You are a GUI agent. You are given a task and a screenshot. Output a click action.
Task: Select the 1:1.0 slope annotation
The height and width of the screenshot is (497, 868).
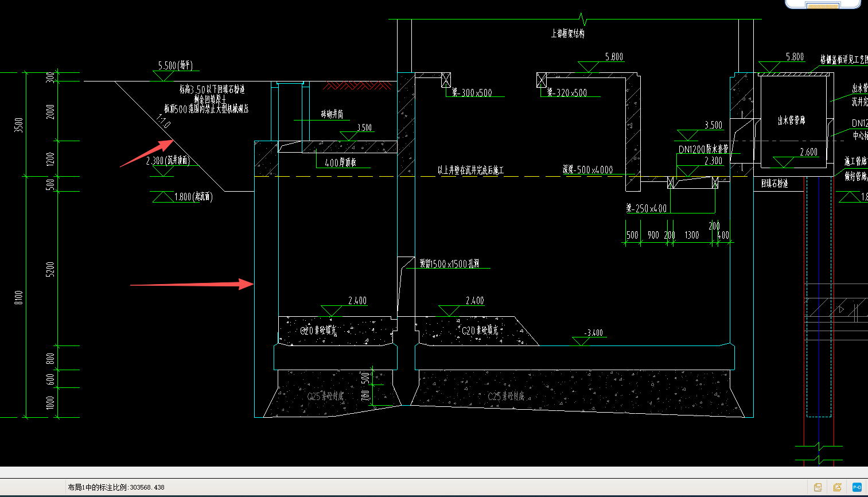click(164, 121)
